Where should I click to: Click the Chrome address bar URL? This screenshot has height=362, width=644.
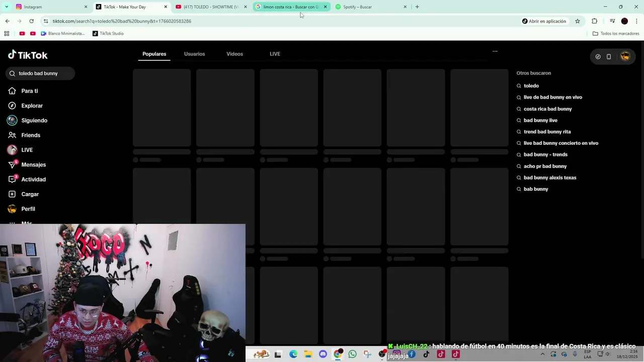[x=122, y=21]
